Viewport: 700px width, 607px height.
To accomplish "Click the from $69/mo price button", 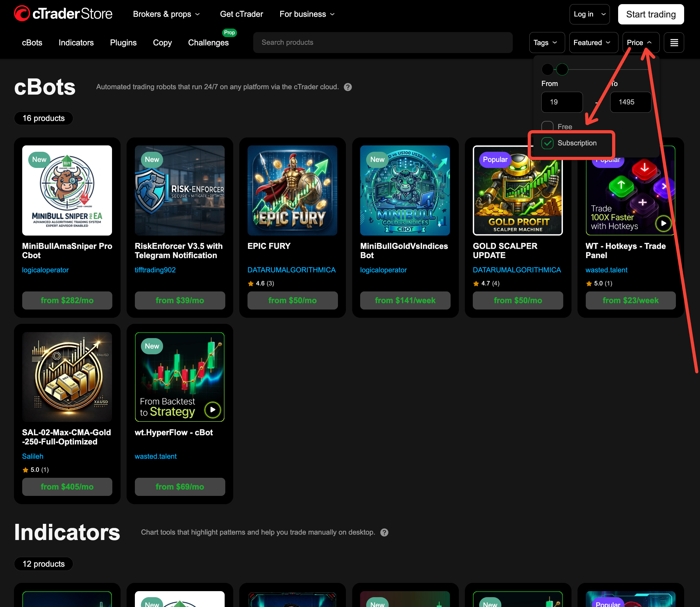I will point(180,487).
